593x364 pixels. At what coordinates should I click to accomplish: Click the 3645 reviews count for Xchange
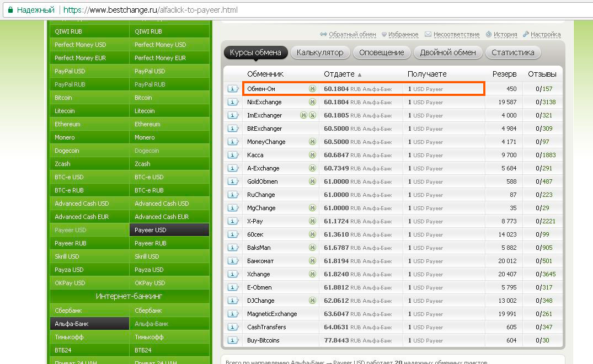pyautogui.click(x=549, y=274)
